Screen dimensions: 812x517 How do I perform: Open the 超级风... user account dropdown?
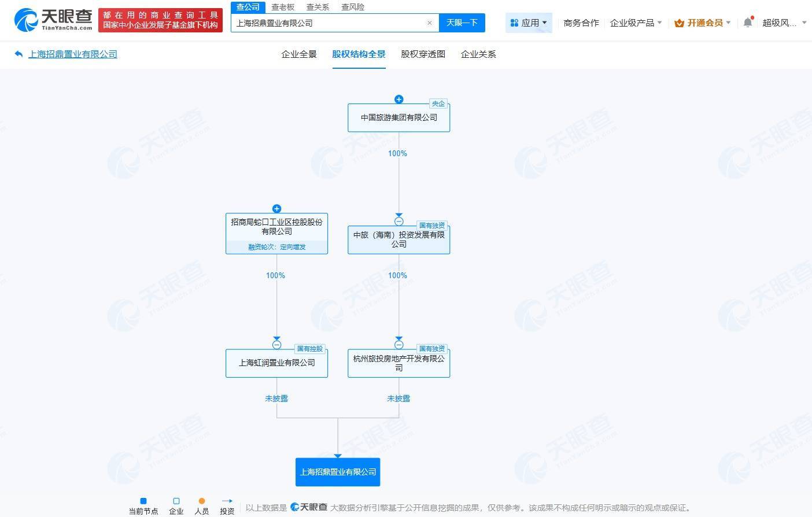tap(784, 23)
